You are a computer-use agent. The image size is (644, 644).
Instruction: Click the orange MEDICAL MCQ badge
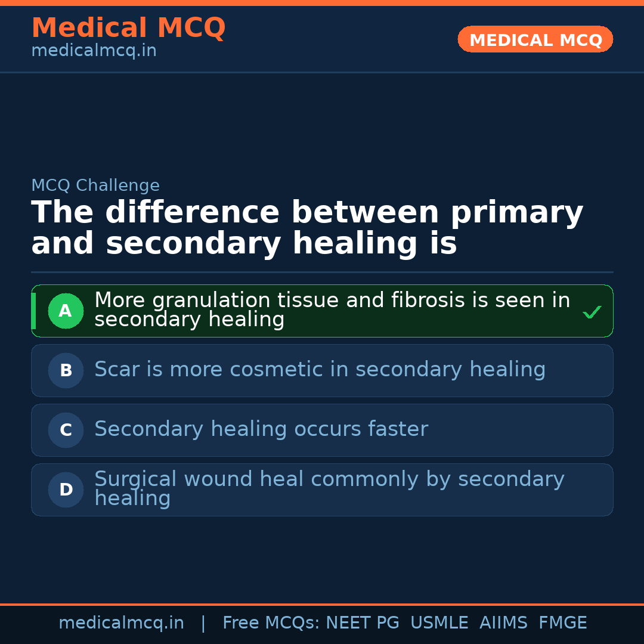point(535,39)
